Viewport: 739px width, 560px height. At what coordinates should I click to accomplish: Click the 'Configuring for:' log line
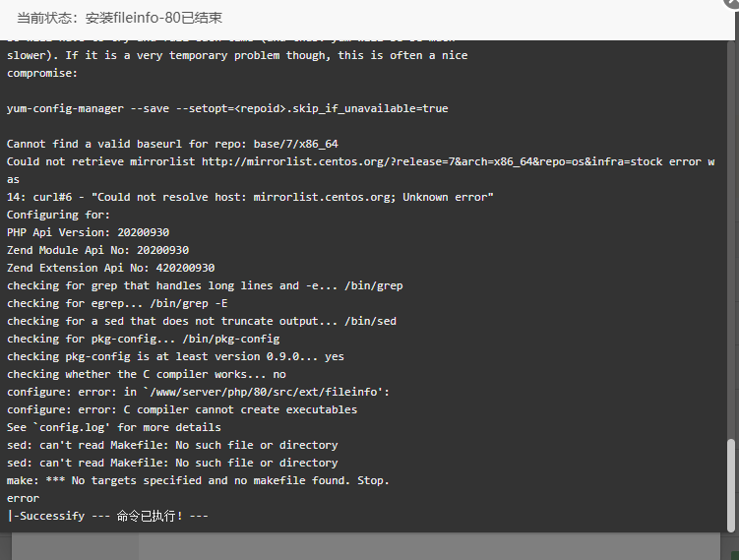pyautogui.click(x=58, y=215)
